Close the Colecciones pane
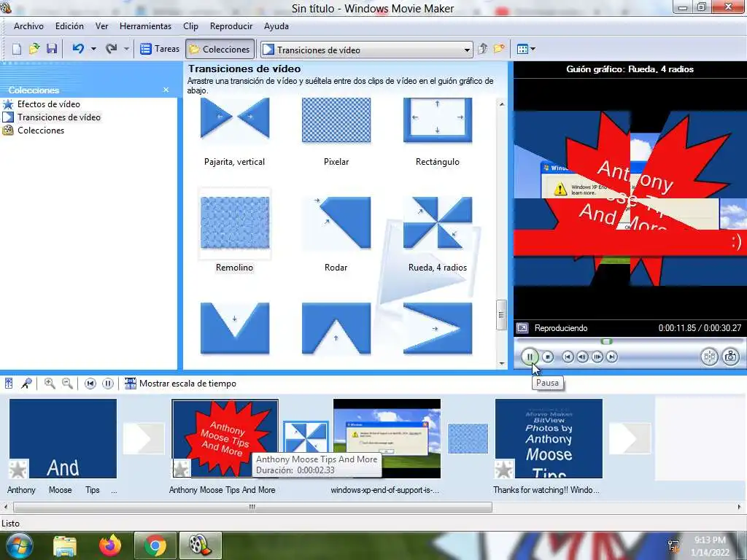Image resolution: width=747 pixels, height=560 pixels. pos(166,90)
